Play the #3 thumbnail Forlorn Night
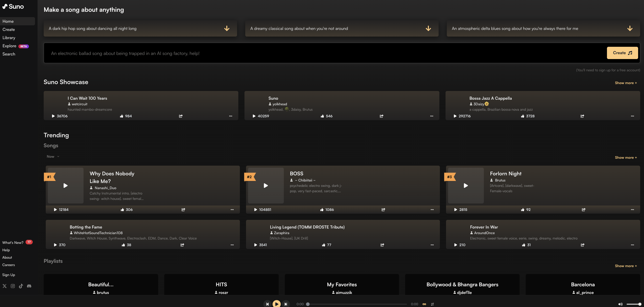The image size is (644, 307). click(466, 186)
